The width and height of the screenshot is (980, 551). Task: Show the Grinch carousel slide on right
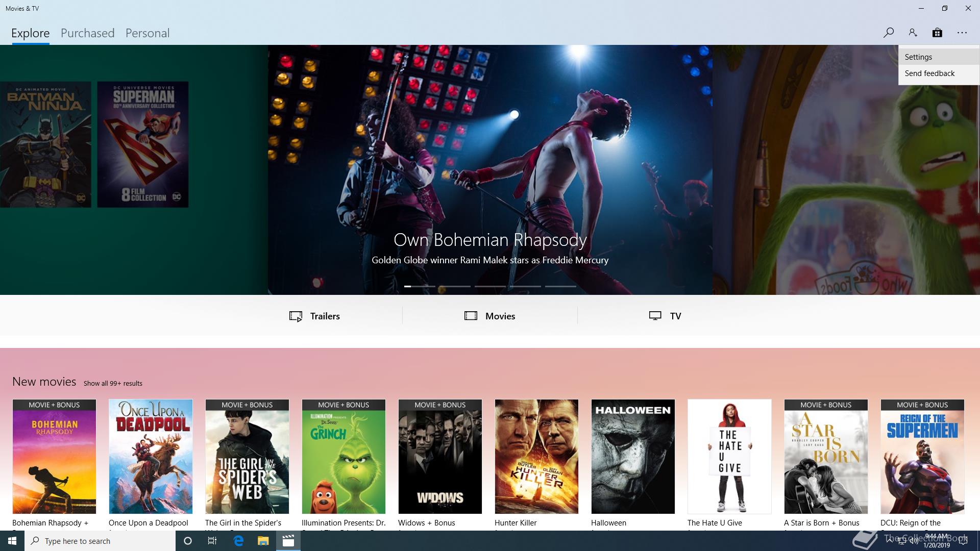[x=846, y=170]
